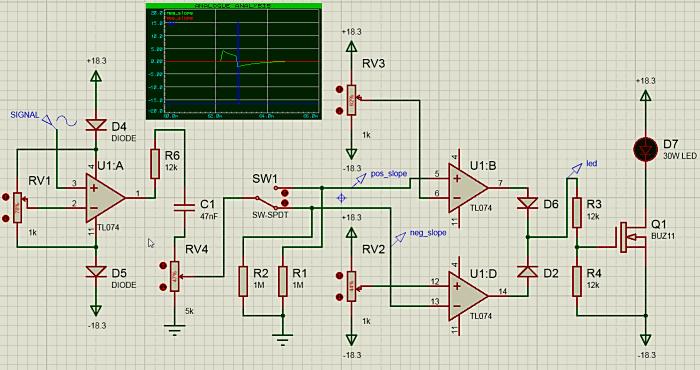The width and height of the screenshot is (700, 370).
Task: Click the 'U1:D' reference label
Action: (x=483, y=273)
